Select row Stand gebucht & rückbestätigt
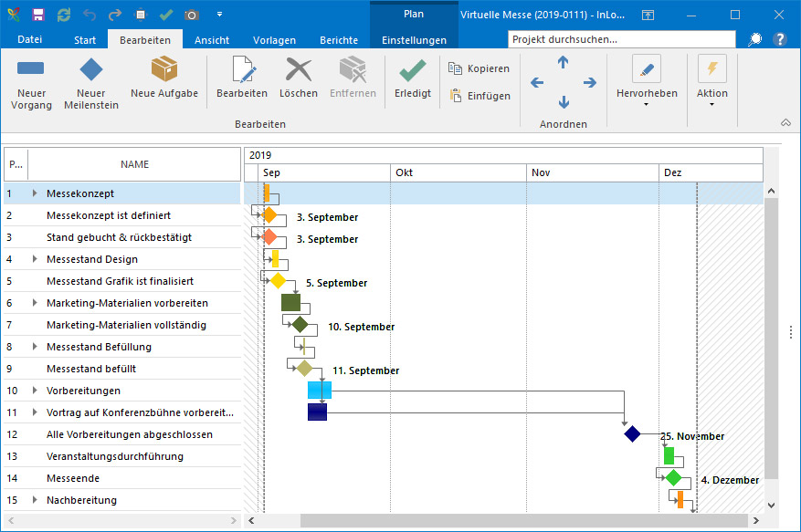The image size is (801, 532). tap(122, 237)
